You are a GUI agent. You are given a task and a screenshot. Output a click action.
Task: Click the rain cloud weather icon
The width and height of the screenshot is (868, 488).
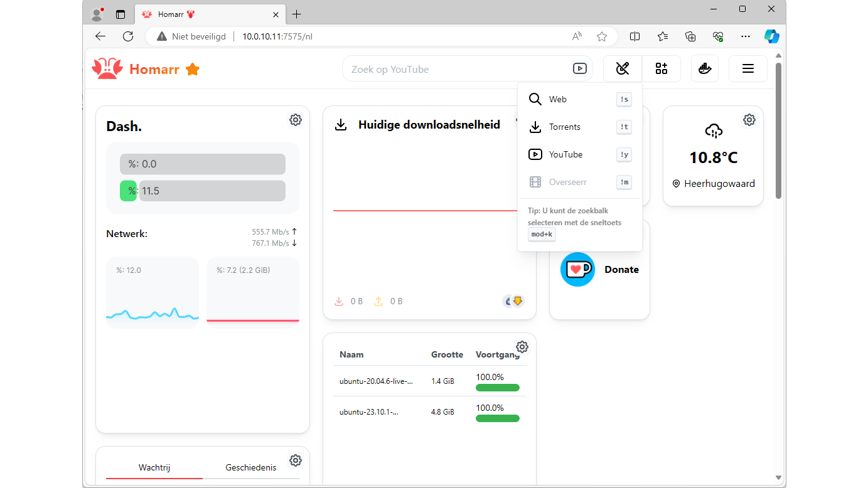[714, 131]
